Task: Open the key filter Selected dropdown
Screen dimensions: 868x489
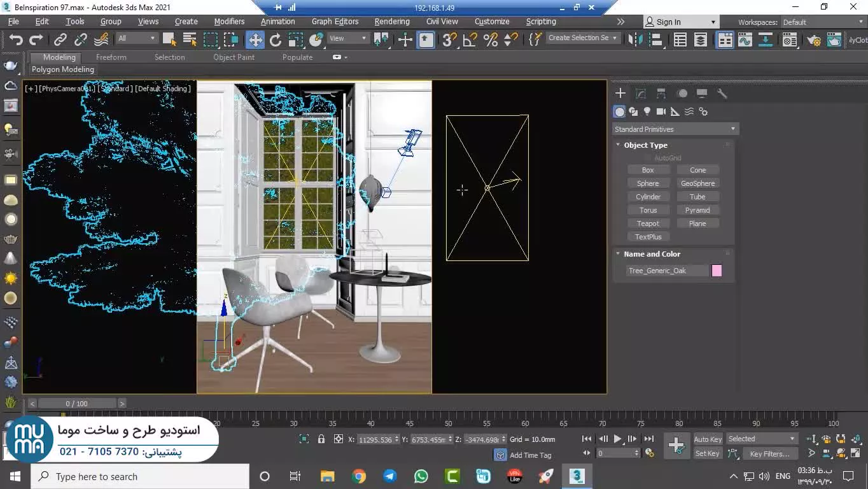Action: (x=762, y=439)
